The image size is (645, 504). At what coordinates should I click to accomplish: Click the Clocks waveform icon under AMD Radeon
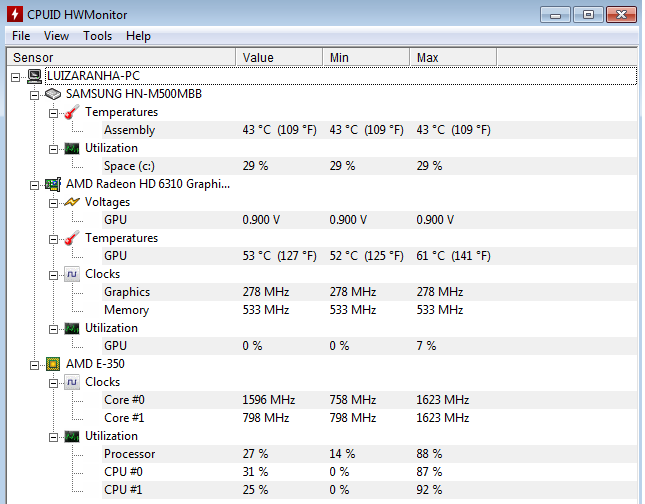tap(72, 274)
